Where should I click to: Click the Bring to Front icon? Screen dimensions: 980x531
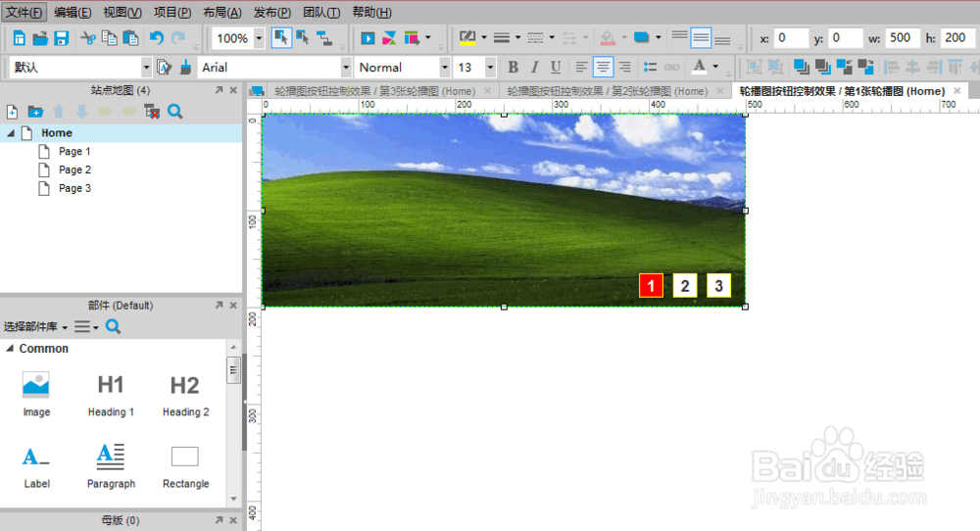(x=801, y=67)
